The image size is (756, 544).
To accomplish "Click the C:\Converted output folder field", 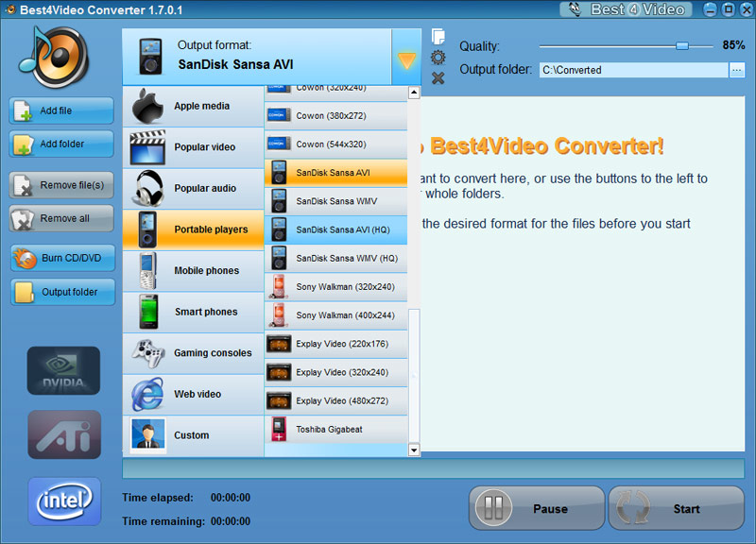I will coord(633,70).
